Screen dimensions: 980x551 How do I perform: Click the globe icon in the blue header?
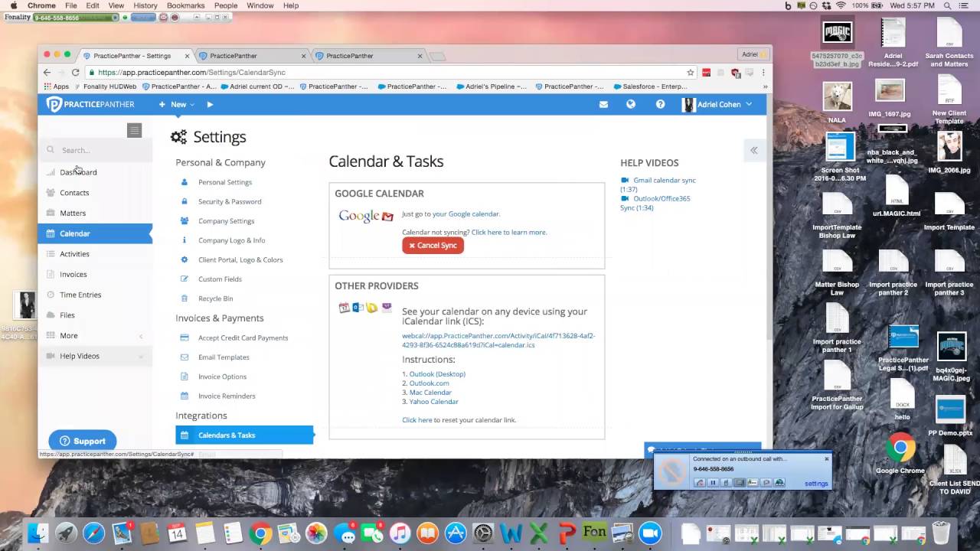[631, 104]
